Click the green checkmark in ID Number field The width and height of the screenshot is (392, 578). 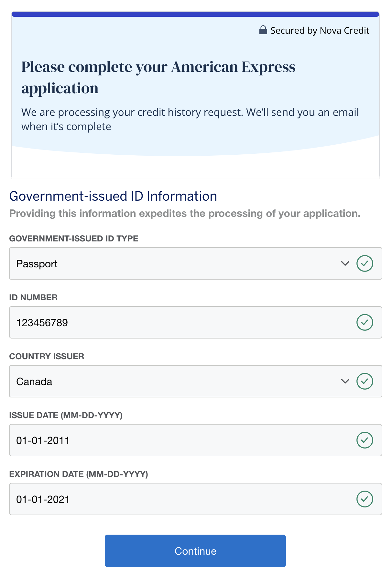pos(365,322)
